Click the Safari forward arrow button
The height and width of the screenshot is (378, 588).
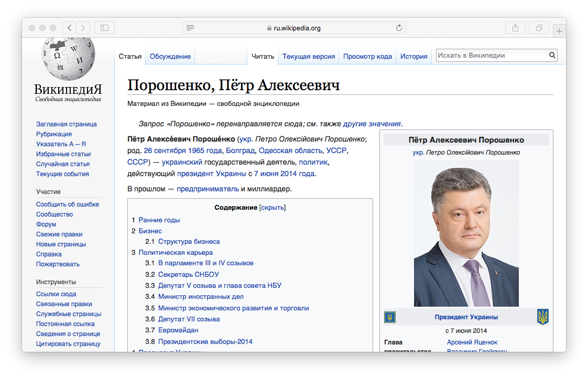tap(83, 28)
